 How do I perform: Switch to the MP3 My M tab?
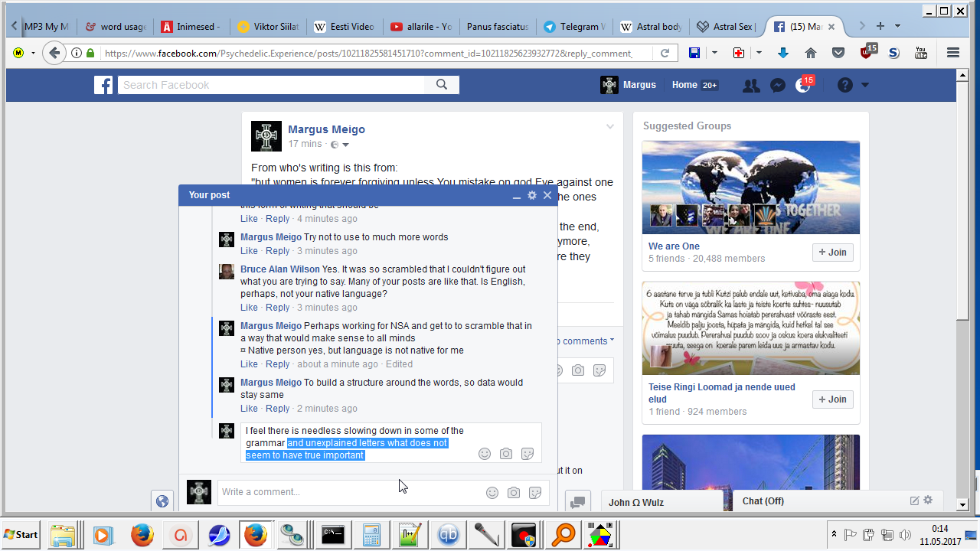click(46, 27)
